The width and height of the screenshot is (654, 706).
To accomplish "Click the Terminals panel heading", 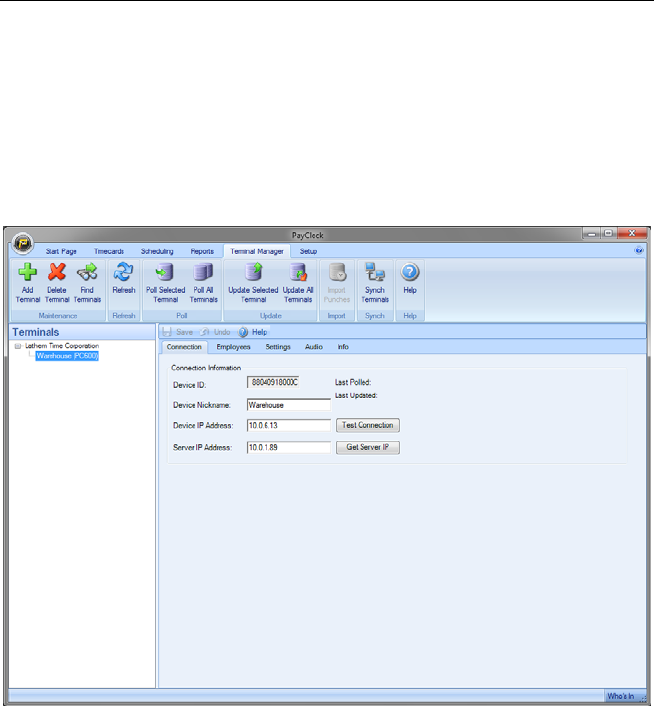I will pos(36,332).
